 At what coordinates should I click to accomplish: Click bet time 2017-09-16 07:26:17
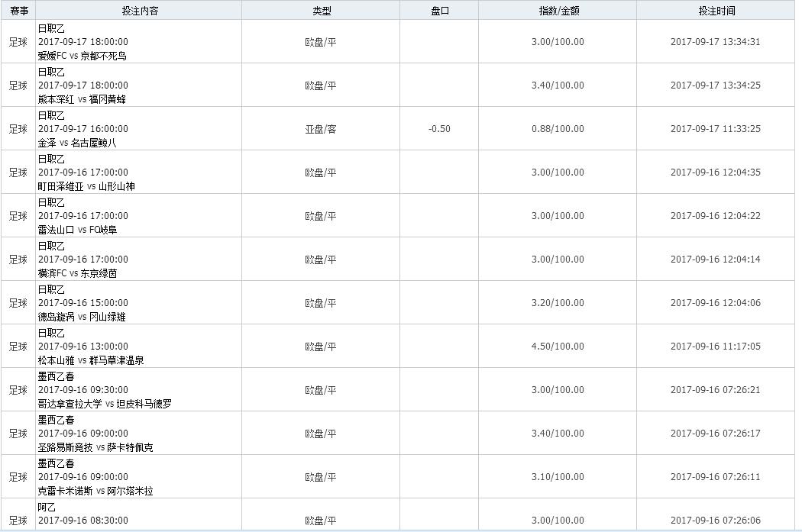click(x=716, y=434)
